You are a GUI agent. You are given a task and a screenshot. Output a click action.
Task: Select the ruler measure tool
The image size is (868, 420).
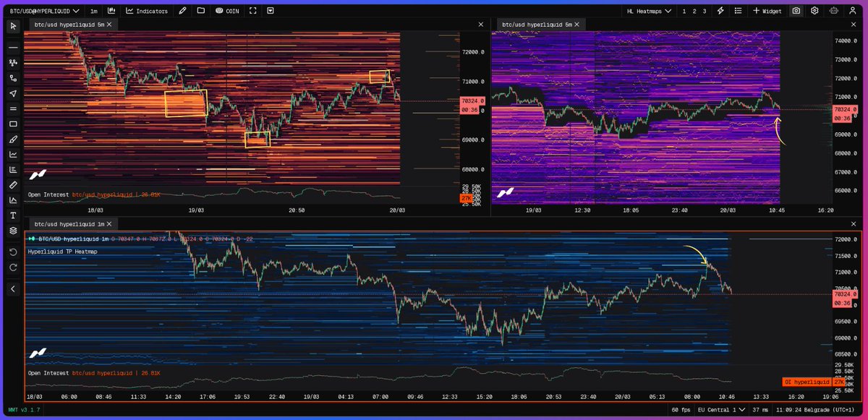point(13,185)
